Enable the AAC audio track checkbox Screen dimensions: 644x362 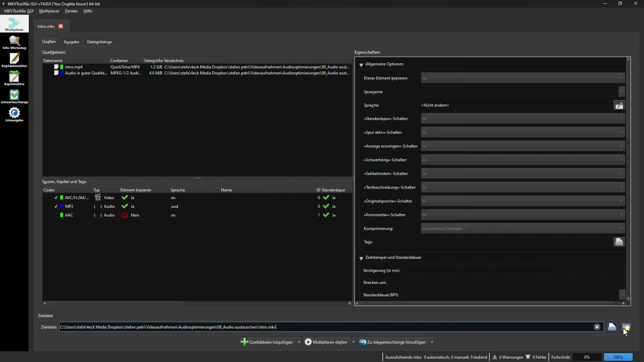pos(56,215)
